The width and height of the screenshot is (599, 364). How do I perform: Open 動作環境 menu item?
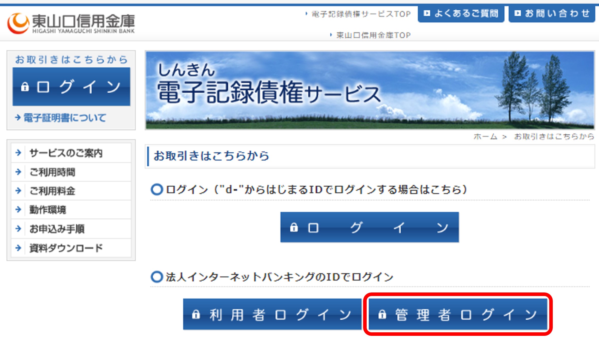point(48,210)
